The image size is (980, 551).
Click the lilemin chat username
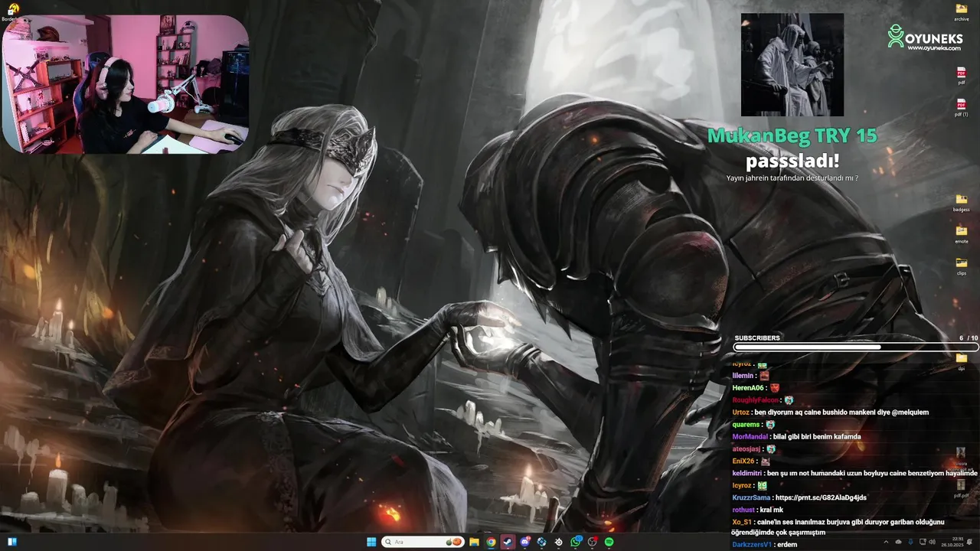point(743,375)
